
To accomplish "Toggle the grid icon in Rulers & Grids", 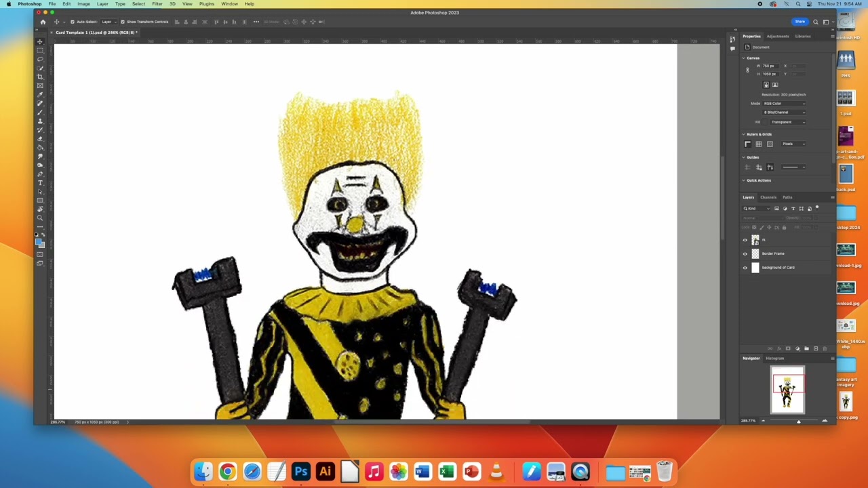I will click(x=759, y=144).
